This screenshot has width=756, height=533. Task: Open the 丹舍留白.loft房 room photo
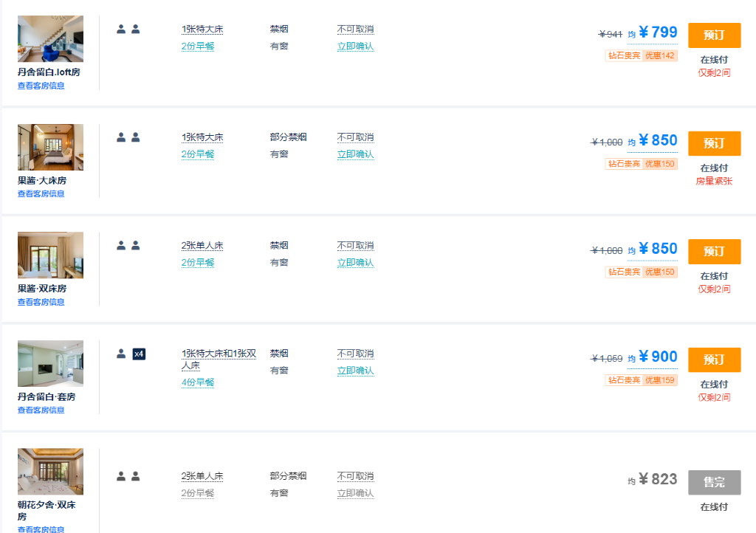click(x=50, y=39)
